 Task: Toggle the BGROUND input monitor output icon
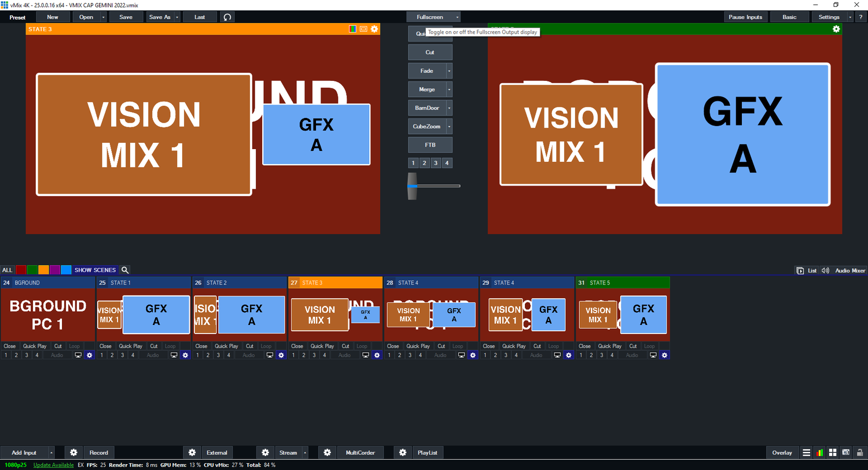click(x=78, y=355)
